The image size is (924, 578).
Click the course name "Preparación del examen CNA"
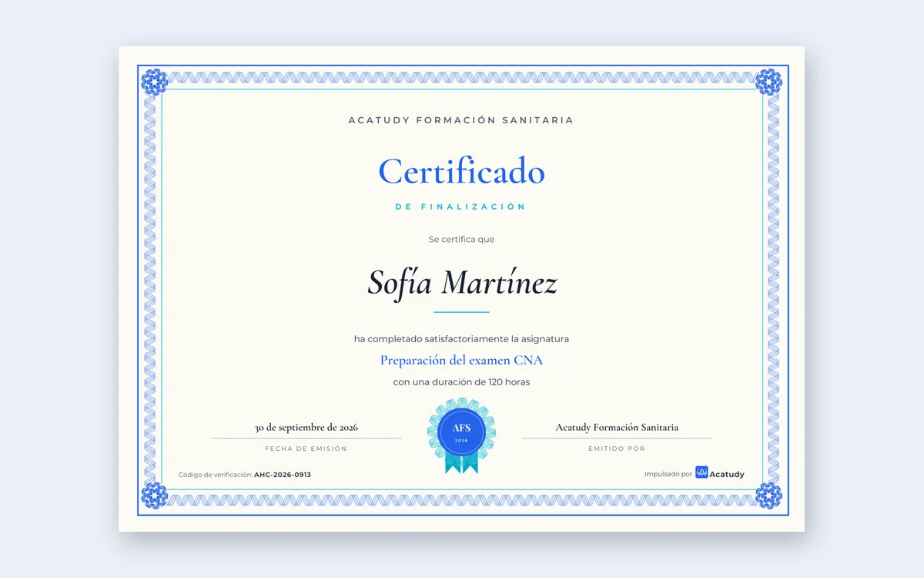click(x=461, y=361)
